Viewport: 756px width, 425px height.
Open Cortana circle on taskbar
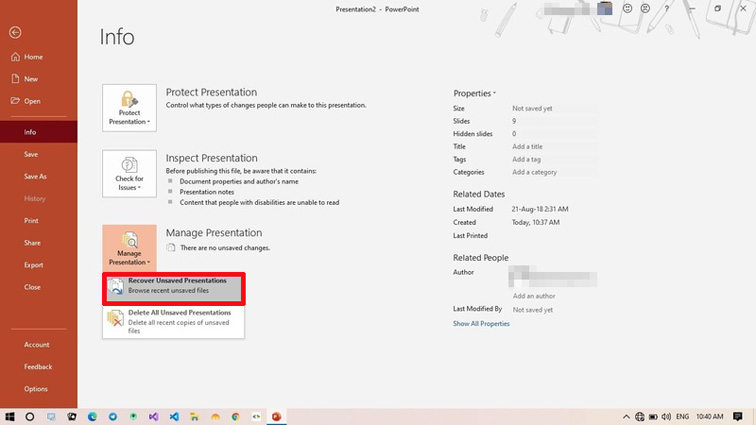click(x=30, y=416)
